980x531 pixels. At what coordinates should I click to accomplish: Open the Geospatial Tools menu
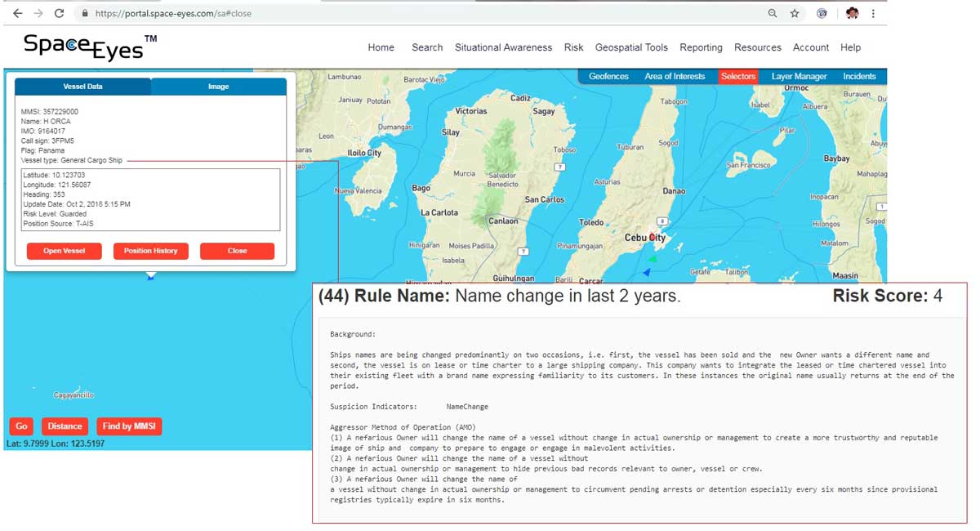tap(631, 47)
